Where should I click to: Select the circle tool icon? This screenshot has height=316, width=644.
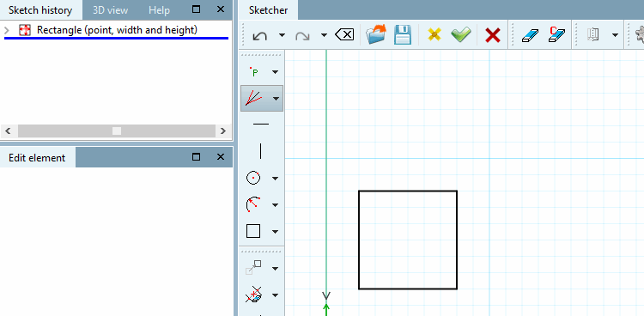click(253, 178)
